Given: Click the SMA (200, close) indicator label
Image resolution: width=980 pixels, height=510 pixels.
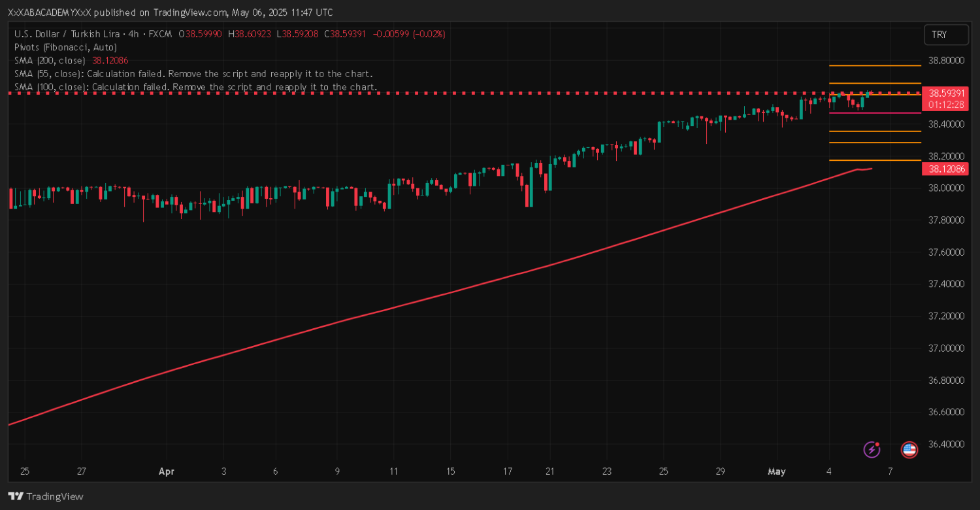Looking at the screenshot, I should 50,60.
